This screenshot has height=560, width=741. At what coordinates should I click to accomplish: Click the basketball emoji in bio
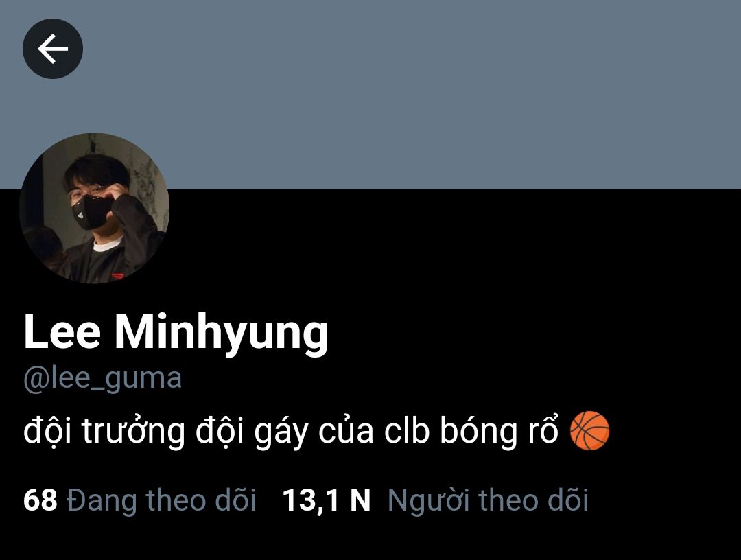(589, 430)
